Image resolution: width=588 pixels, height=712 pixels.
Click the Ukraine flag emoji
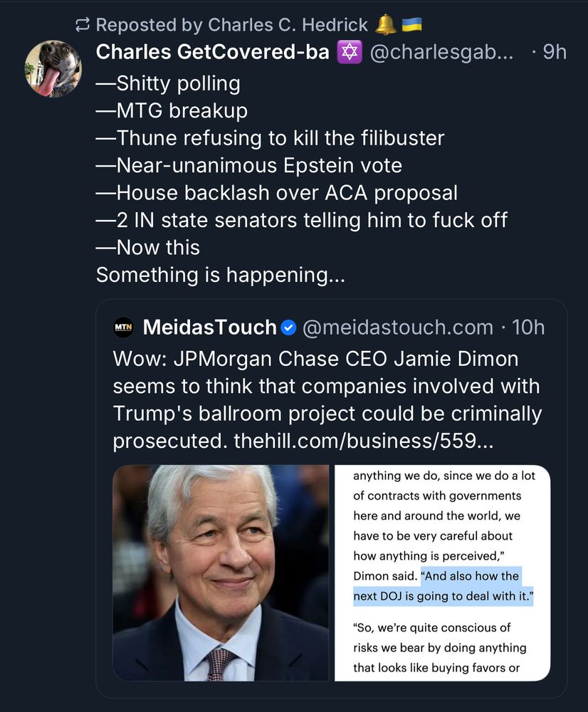pyautogui.click(x=412, y=25)
